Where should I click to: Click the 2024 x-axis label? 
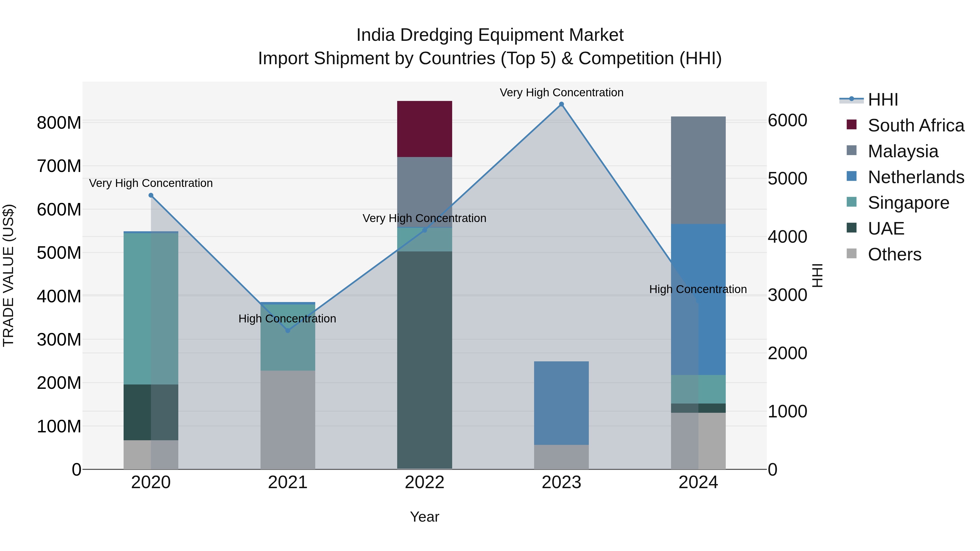[x=699, y=482]
